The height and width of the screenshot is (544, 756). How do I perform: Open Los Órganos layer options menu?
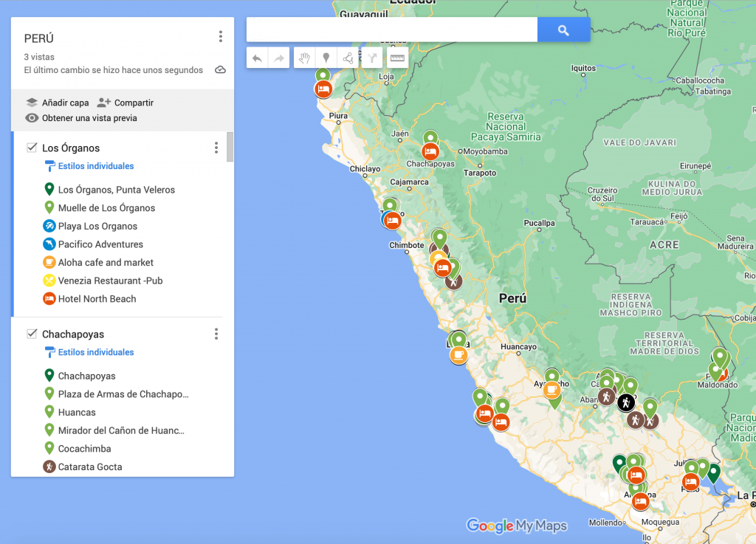tap(216, 148)
